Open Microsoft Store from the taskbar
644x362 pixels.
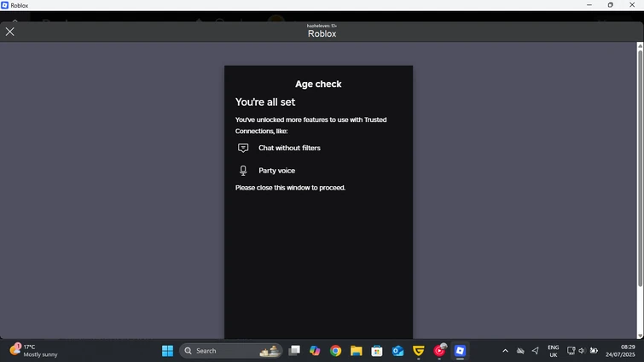click(x=377, y=351)
